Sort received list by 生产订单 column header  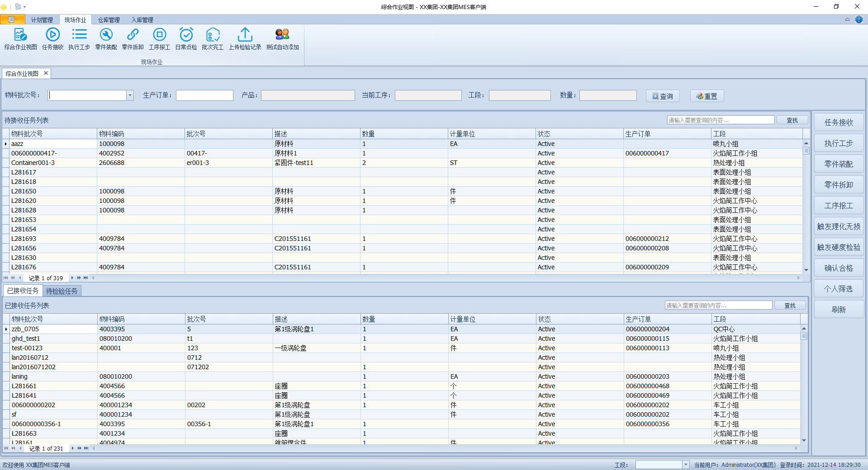pyautogui.click(x=668, y=319)
